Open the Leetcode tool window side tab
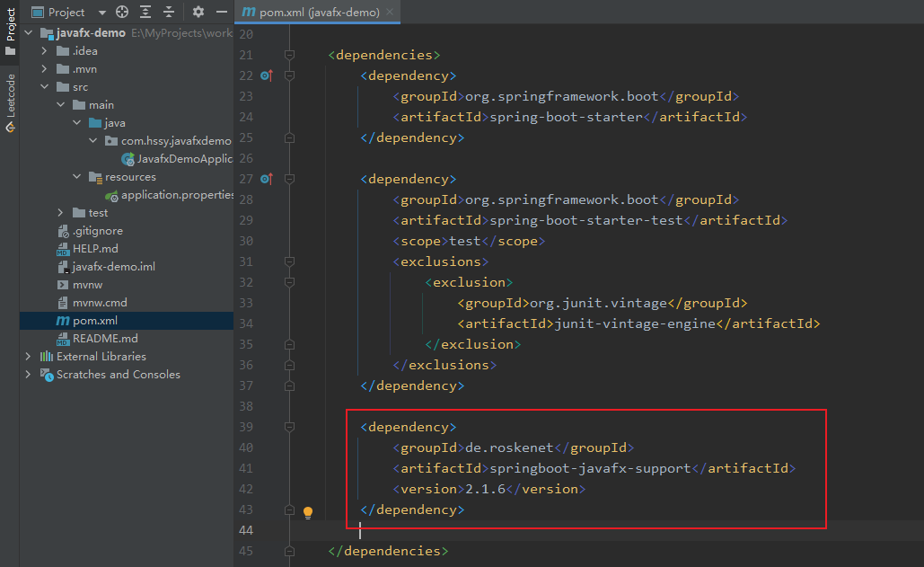The height and width of the screenshot is (567, 924). tap(10, 103)
